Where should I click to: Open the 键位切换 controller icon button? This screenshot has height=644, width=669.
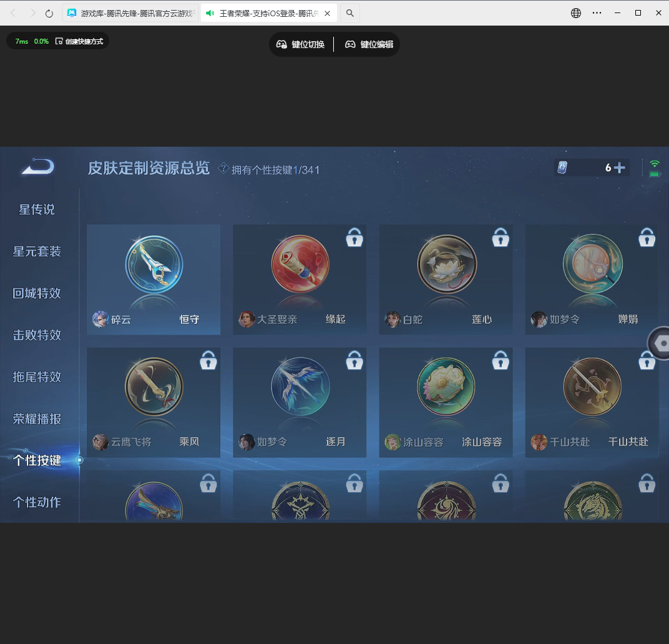[x=282, y=44]
